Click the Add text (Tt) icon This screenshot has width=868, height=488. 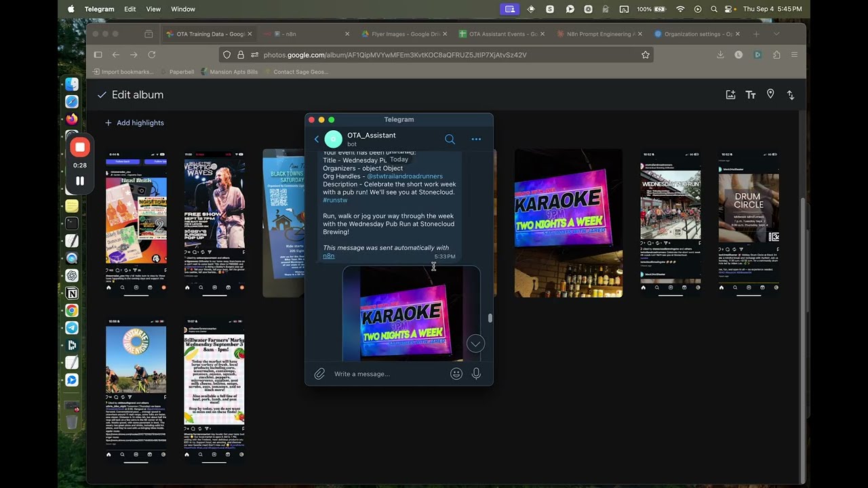[x=751, y=95]
